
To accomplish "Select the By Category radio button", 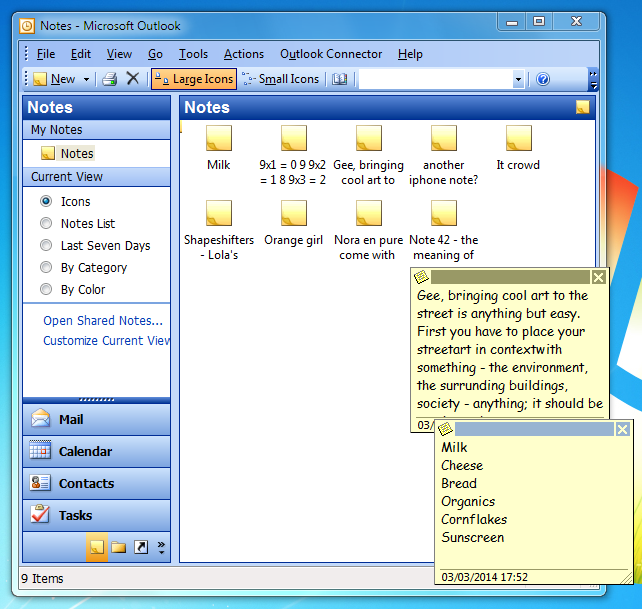I will point(46,267).
